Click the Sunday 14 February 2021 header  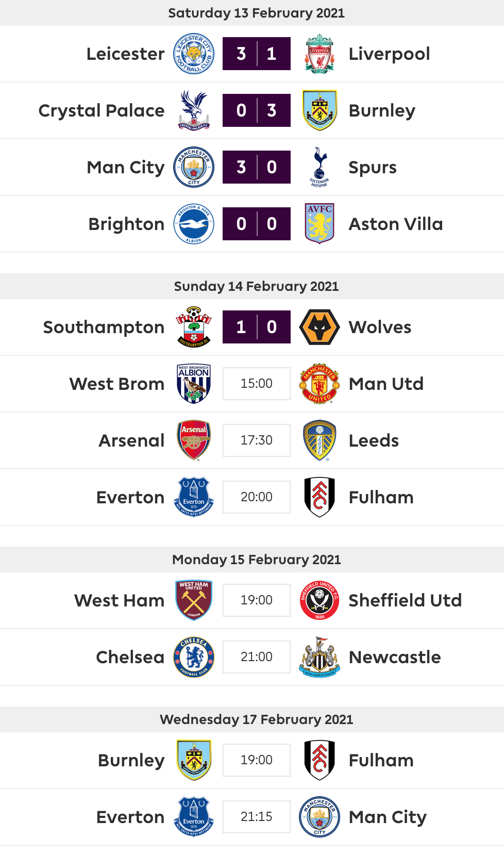click(x=257, y=286)
